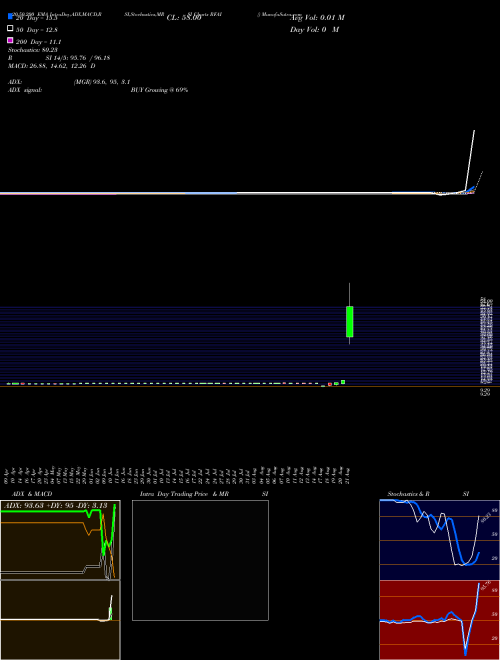
Task: Click the large green candlestick body
Action: pyautogui.click(x=349, y=322)
